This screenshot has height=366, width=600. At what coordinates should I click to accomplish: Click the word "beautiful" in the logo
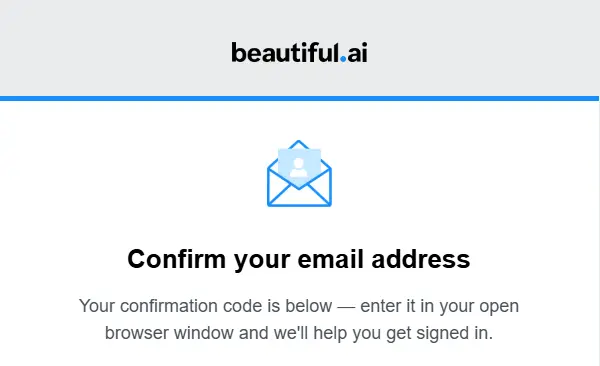coord(285,52)
